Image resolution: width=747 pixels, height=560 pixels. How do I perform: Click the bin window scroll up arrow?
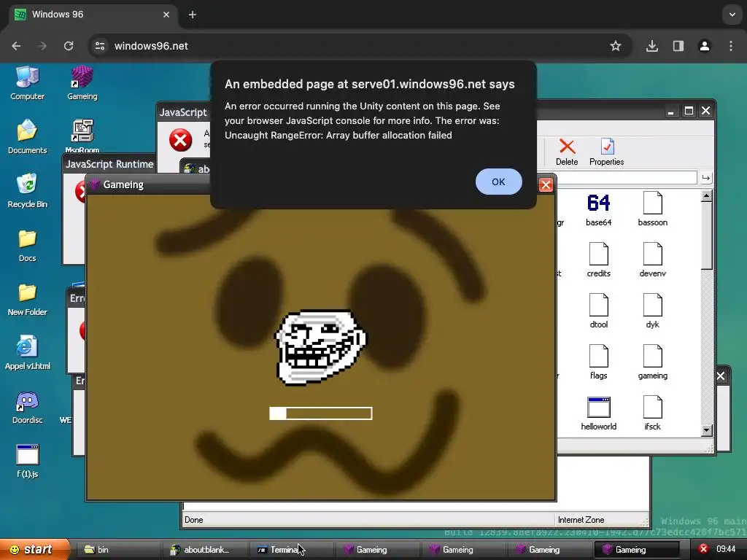point(706,195)
